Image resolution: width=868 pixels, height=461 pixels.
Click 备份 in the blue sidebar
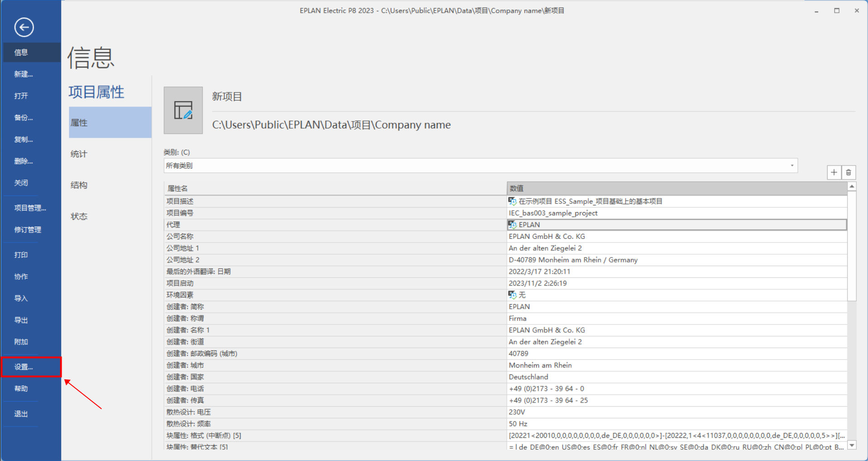[x=24, y=117]
